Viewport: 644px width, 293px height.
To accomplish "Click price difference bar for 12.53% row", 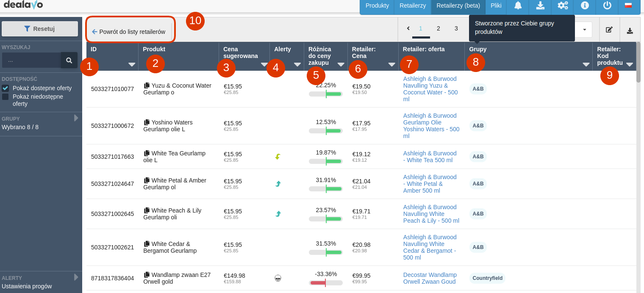I will pyautogui.click(x=325, y=131).
